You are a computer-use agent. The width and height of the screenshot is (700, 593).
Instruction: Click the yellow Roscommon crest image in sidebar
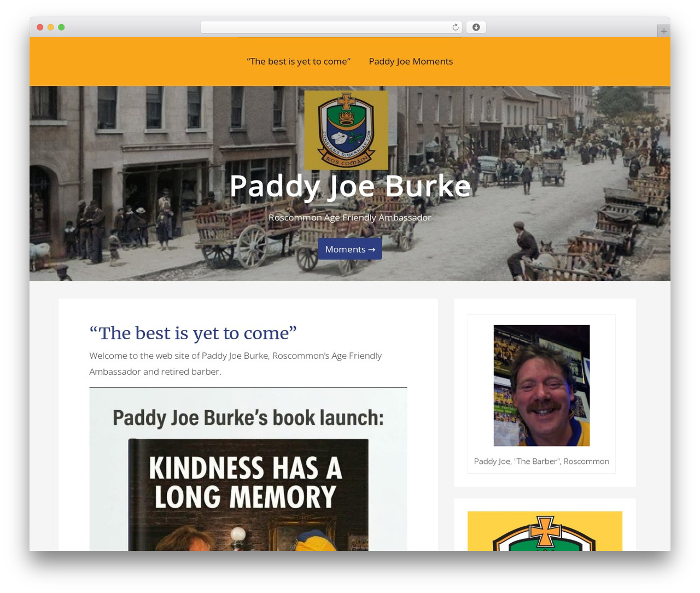pyautogui.click(x=545, y=531)
